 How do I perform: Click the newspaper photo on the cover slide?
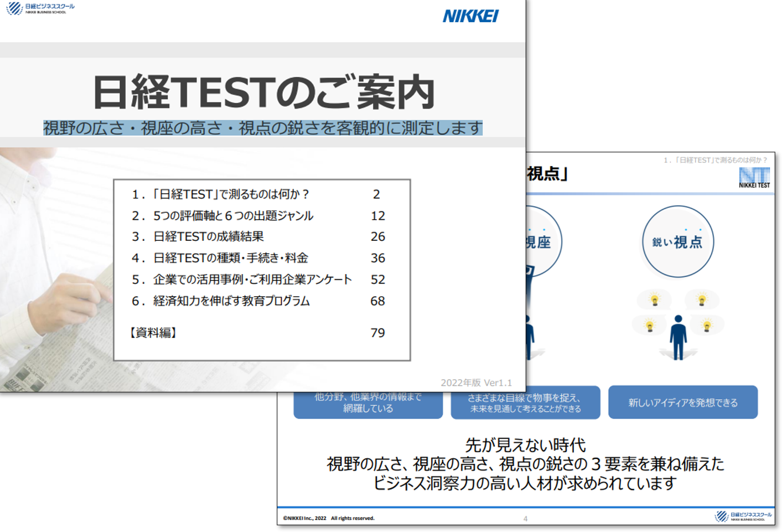55,270
